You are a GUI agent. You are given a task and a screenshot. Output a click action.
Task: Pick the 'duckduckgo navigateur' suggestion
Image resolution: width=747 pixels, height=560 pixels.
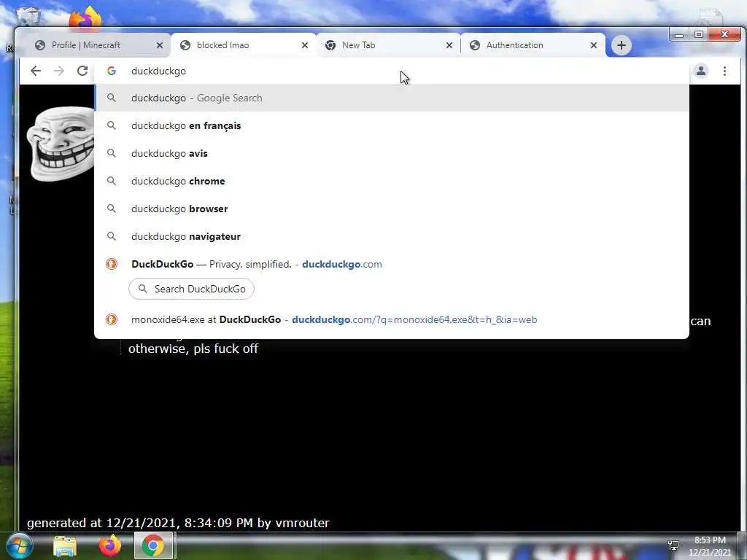coord(392,236)
